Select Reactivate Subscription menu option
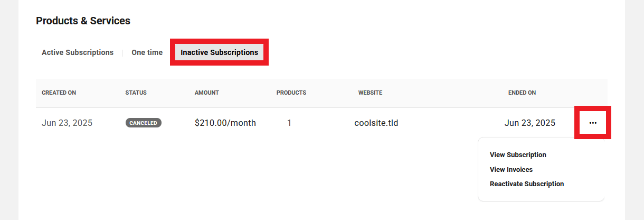644x220 pixels. 527,184
